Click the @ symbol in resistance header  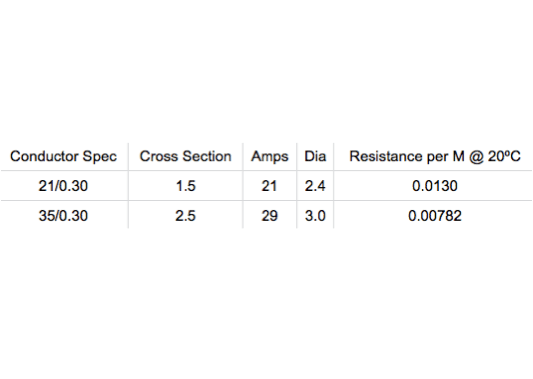pyautogui.click(x=476, y=157)
